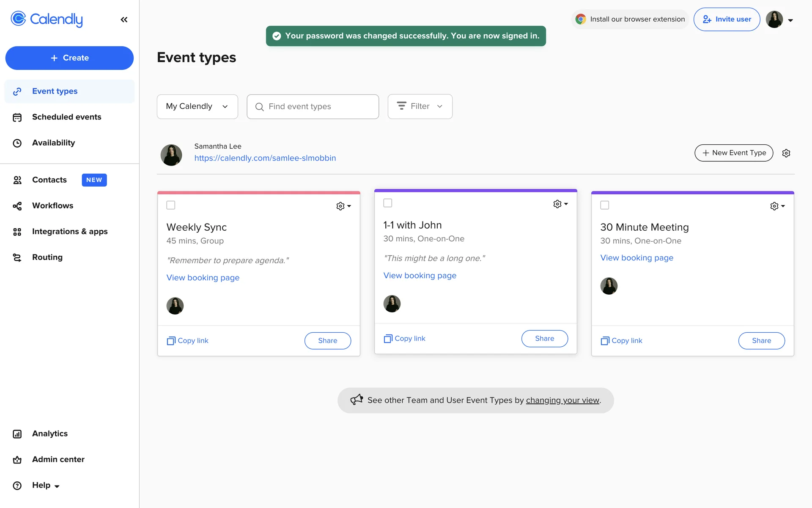Screen dimensions: 812x508
Task: Click the Routing sidebar icon
Action: (x=17, y=257)
